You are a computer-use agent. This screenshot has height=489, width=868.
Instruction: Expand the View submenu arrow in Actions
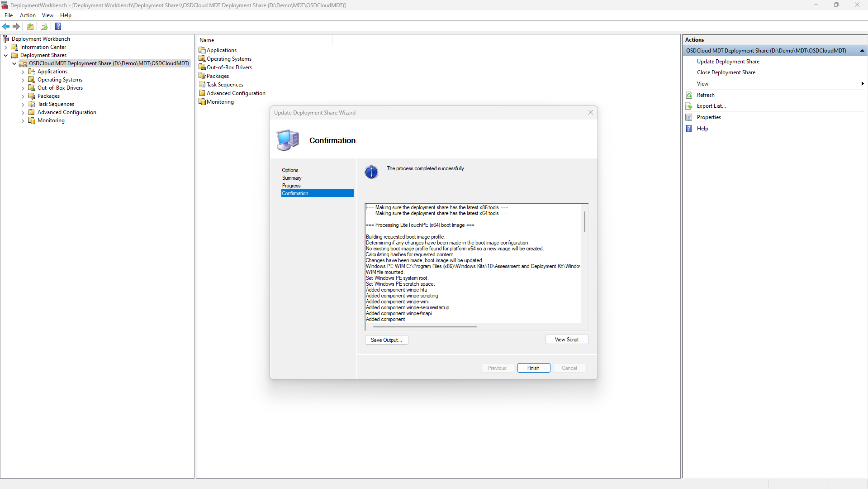coord(862,84)
